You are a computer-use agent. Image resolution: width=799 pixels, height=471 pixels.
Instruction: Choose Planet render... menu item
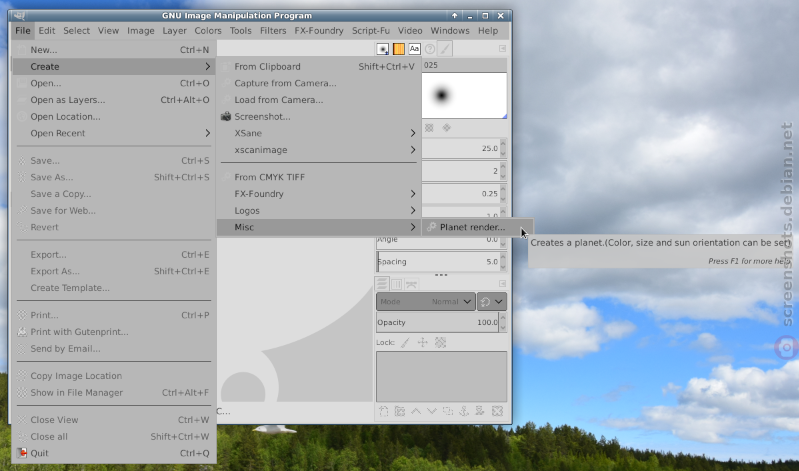(477, 227)
